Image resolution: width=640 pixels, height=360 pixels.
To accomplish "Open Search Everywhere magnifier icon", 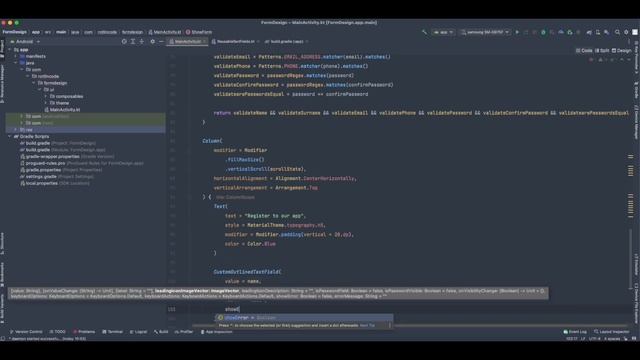I will pyautogui.click(x=617, y=32).
